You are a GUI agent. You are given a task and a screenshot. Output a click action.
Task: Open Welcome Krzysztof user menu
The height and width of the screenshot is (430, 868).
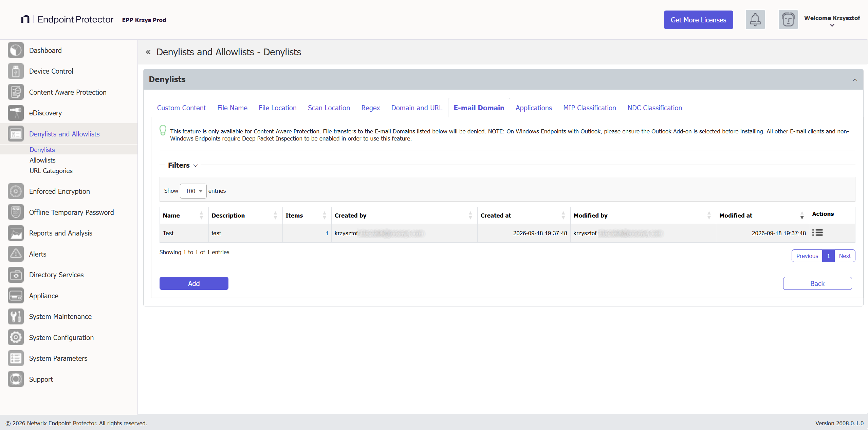pyautogui.click(x=832, y=21)
